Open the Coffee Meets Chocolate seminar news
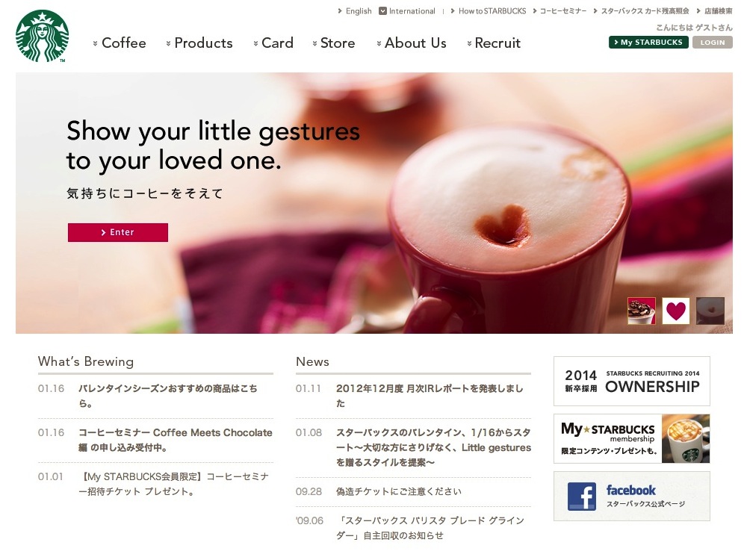This screenshot has width=747, height=560. tap(176, 440)
